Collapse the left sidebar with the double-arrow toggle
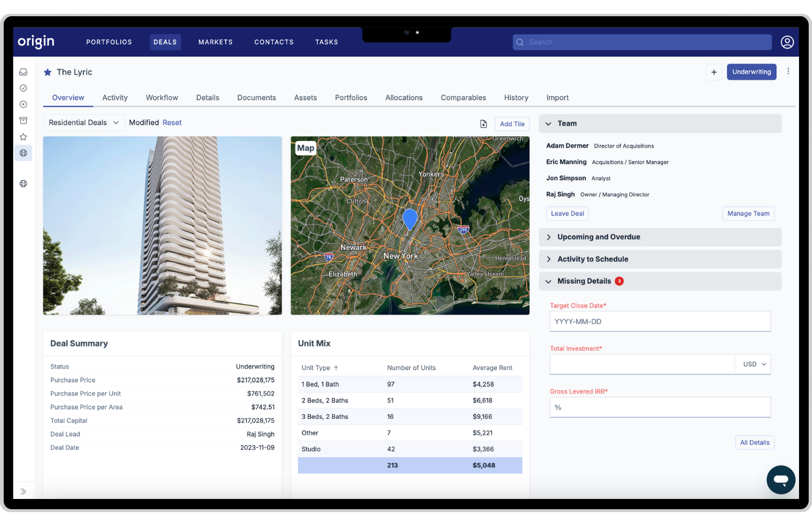The height and width of the screenshot is (526, 812). pos(24,491)
